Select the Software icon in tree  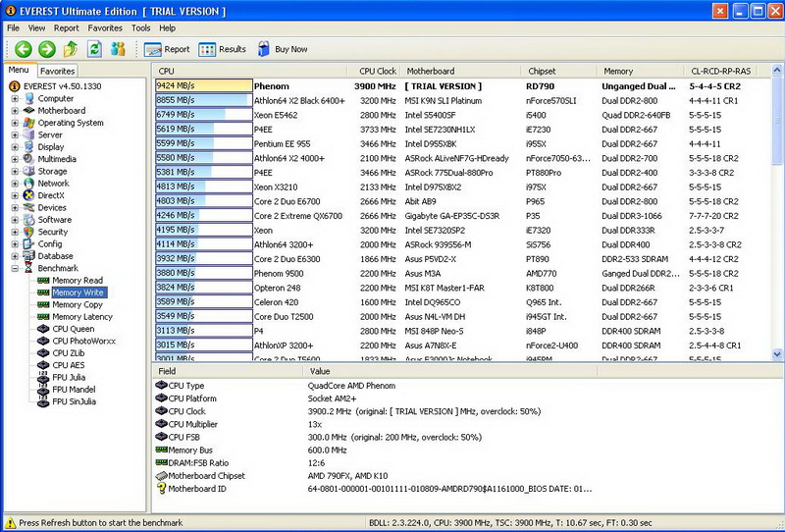coord(29,220)
